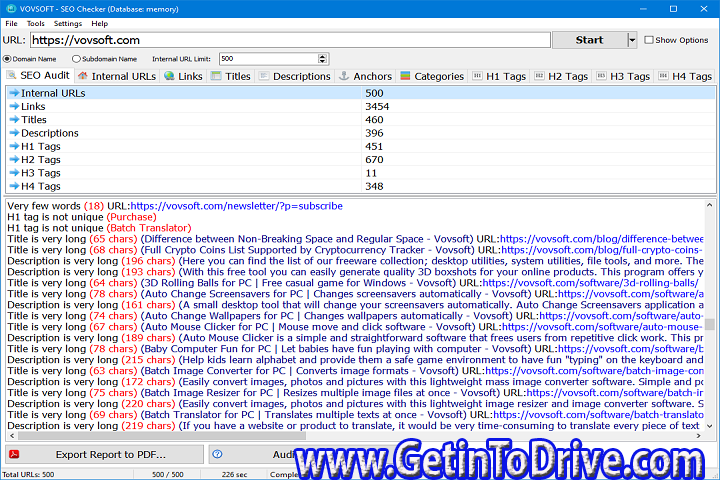Click the horizontal scrollbar thumb in audit log
Screen dimensions: 720x480
tap(162, 435)
